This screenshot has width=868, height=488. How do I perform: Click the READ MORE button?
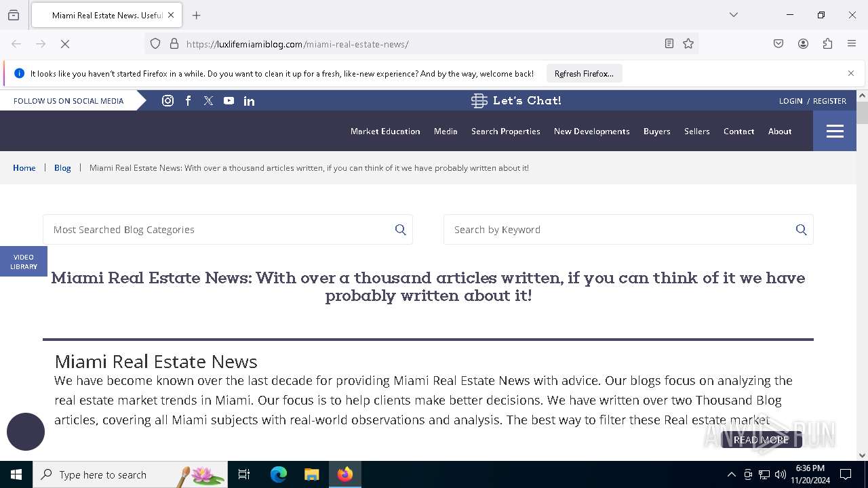click(761, 440)
